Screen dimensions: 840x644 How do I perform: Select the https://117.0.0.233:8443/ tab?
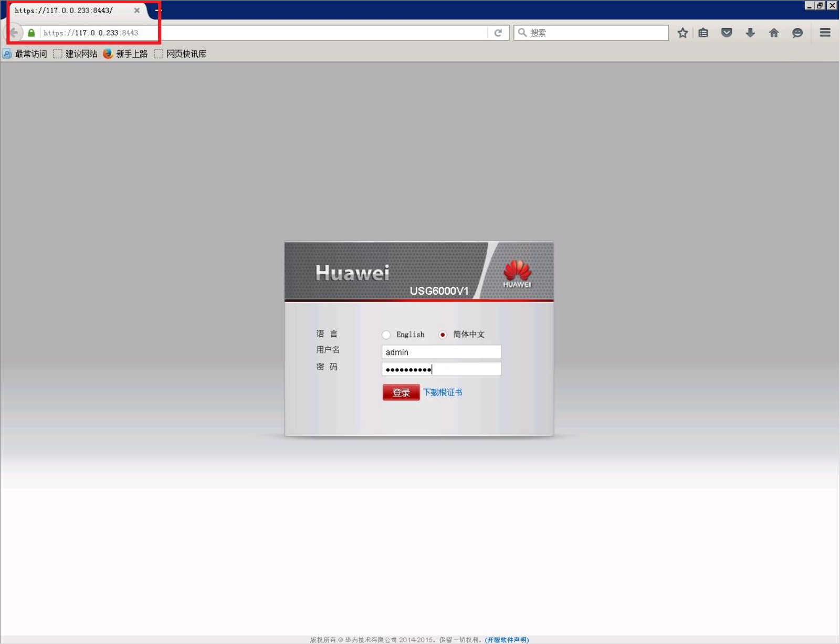point(79,10)
